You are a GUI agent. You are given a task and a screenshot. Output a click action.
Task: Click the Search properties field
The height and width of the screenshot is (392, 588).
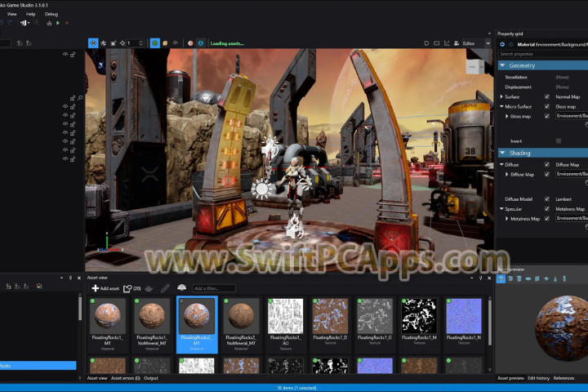click(542, 54)
